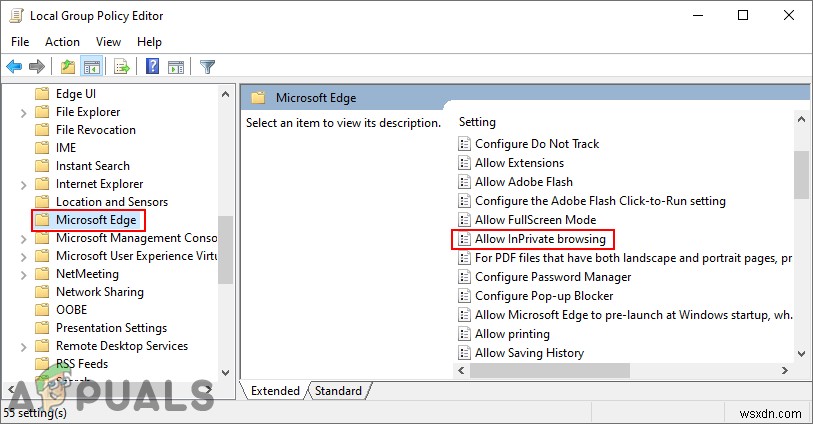Viewport: 813px width, 424px height.
Task: Expand the Internet Explorer tree node
Action: [23, 185]
